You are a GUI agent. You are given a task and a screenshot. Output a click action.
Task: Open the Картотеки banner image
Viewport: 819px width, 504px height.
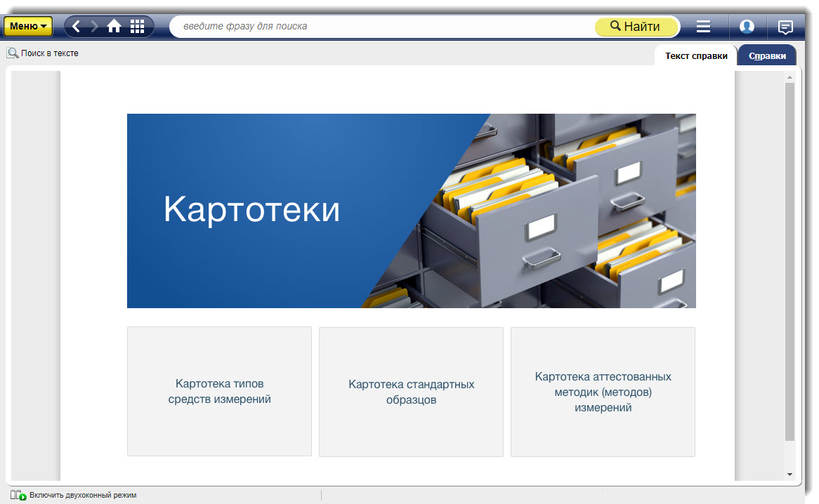coord(411,211)
